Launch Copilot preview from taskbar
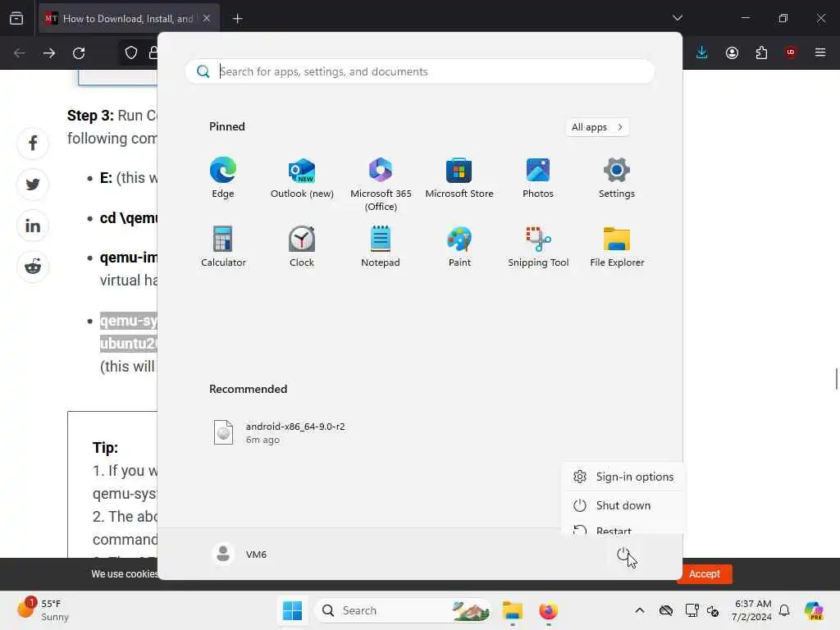 pyautogui.click(x=814, y=610)
